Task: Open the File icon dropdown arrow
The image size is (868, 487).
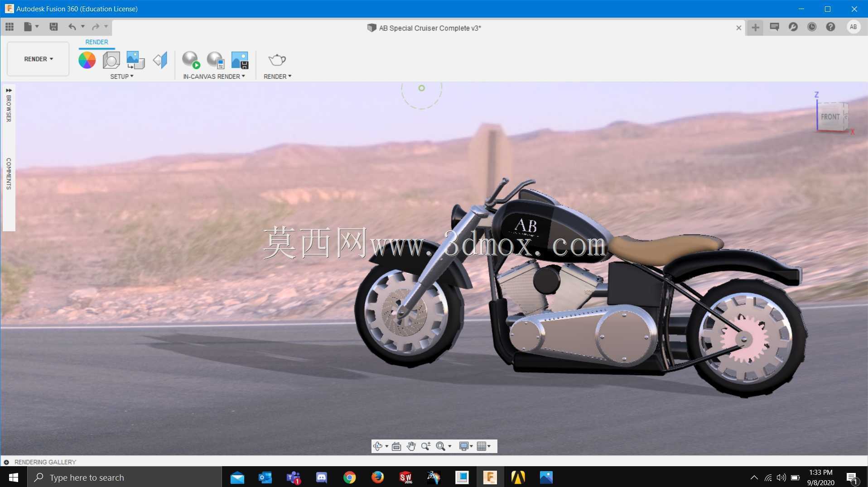Action: pyautogui.click(x=37, y=27)
